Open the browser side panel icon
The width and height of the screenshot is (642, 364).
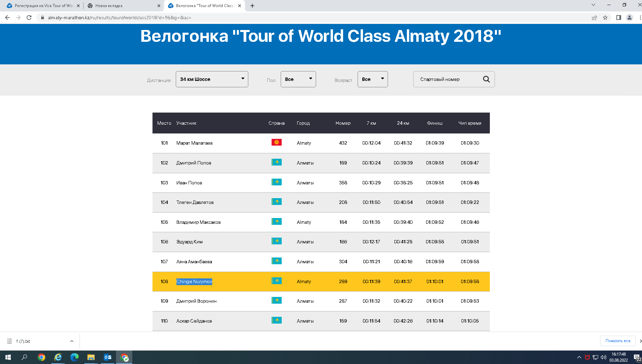618,18
